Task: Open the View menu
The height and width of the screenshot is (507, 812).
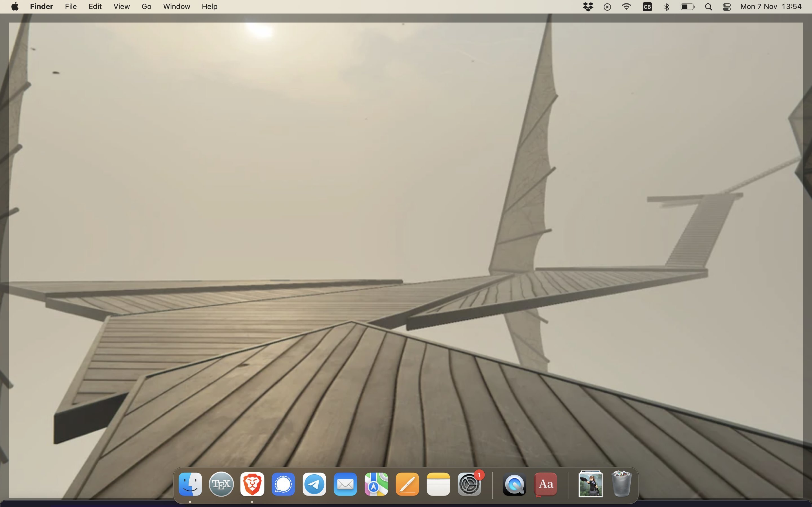Action: pos(122,7)
